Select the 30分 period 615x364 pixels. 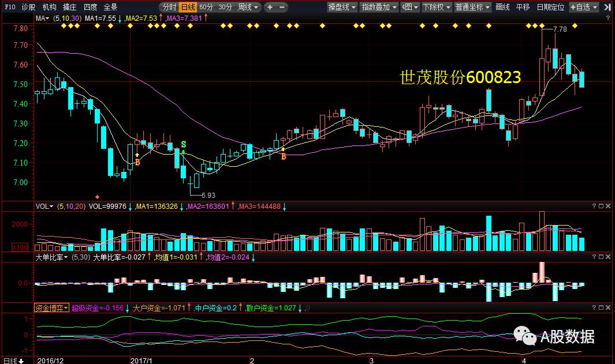coord(225,7)
